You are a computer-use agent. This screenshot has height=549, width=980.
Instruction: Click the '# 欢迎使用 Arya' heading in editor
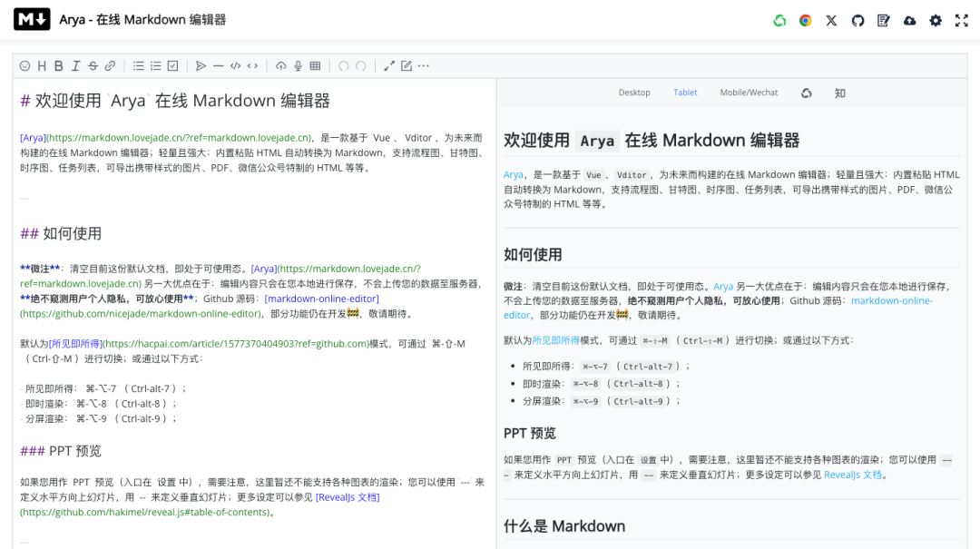176,101
